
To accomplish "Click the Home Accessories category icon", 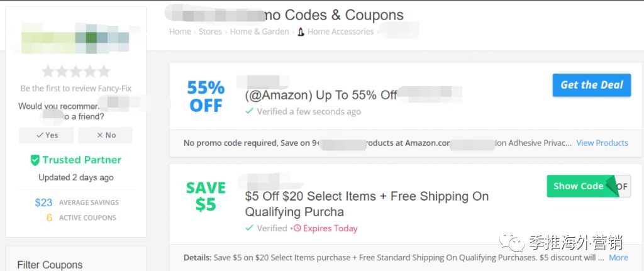I will pyautogui.click(x=301, y=31).
